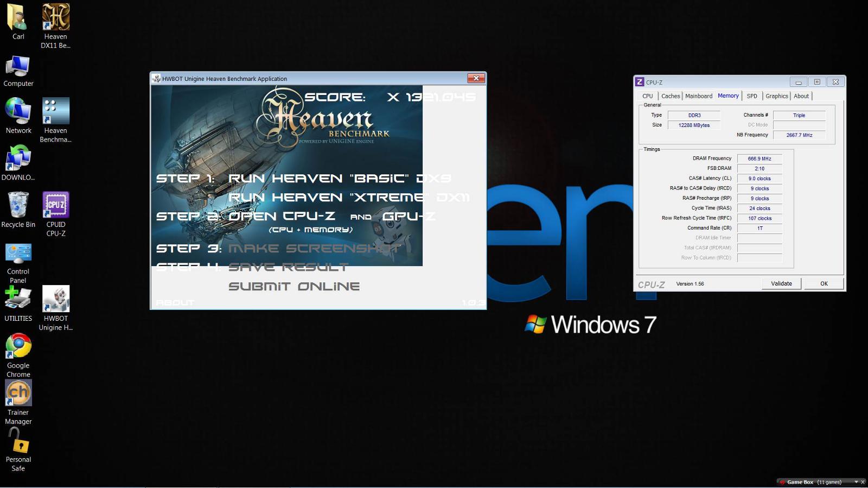Click the CPU-Z title bar logo icon
The width and height of the screenshot is (868, 488).
pos(640,82)
